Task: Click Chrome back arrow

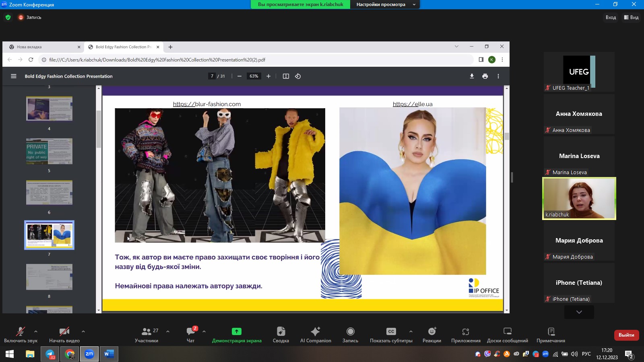Action: pos(10,60)
